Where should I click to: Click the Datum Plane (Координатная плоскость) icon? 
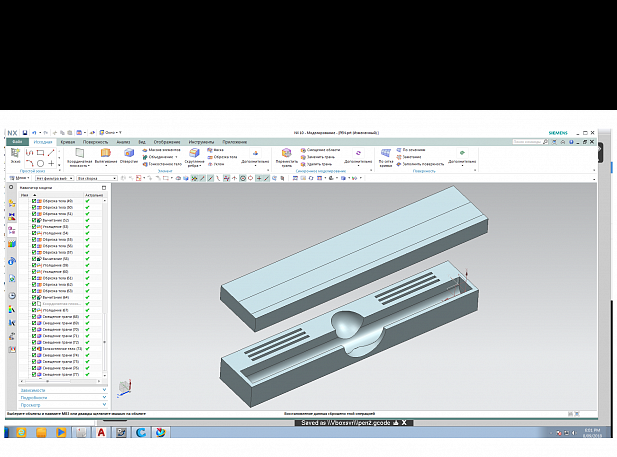pos(79,154)
